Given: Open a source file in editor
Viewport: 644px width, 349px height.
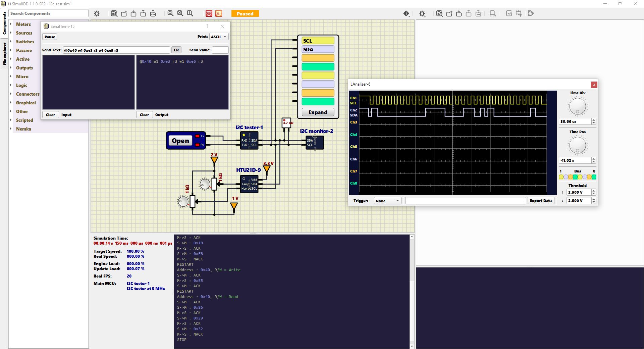Looking at the screenshot, I should point(459,13).
